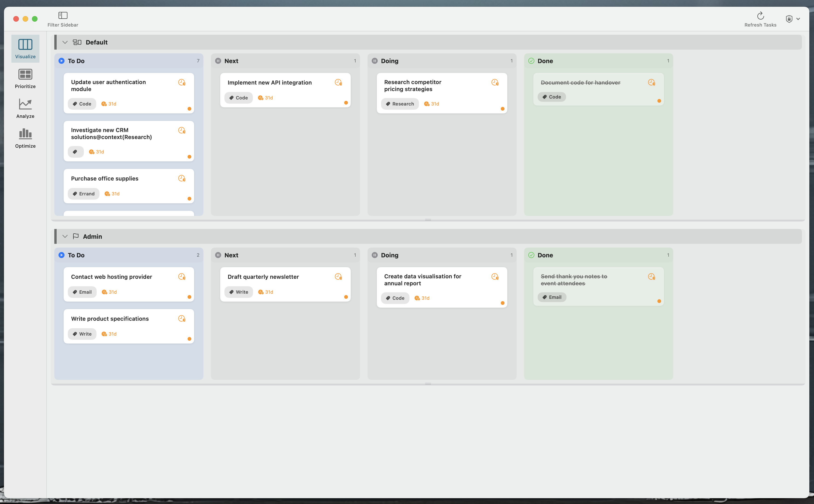
Task: Click the orange dot on Research competitor pricing card
Action: click(x=502, y=109)
